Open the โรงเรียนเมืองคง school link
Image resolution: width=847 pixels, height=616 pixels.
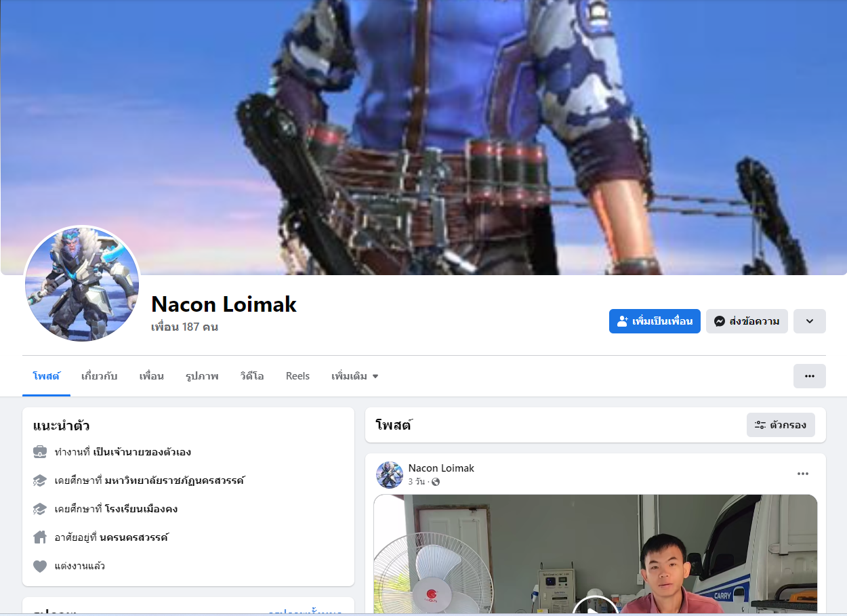click(141, 509)
